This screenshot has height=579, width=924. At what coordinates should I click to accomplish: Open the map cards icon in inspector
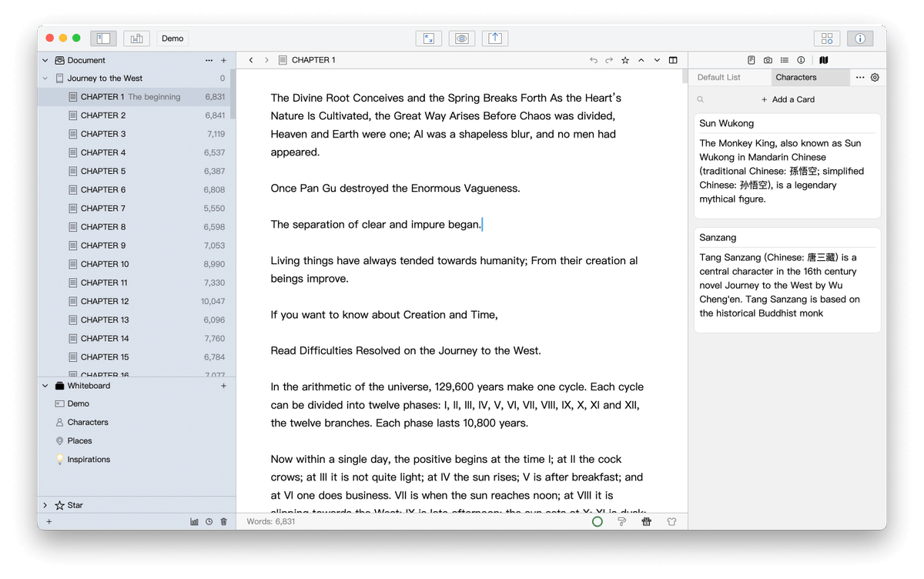click(823, 60)
